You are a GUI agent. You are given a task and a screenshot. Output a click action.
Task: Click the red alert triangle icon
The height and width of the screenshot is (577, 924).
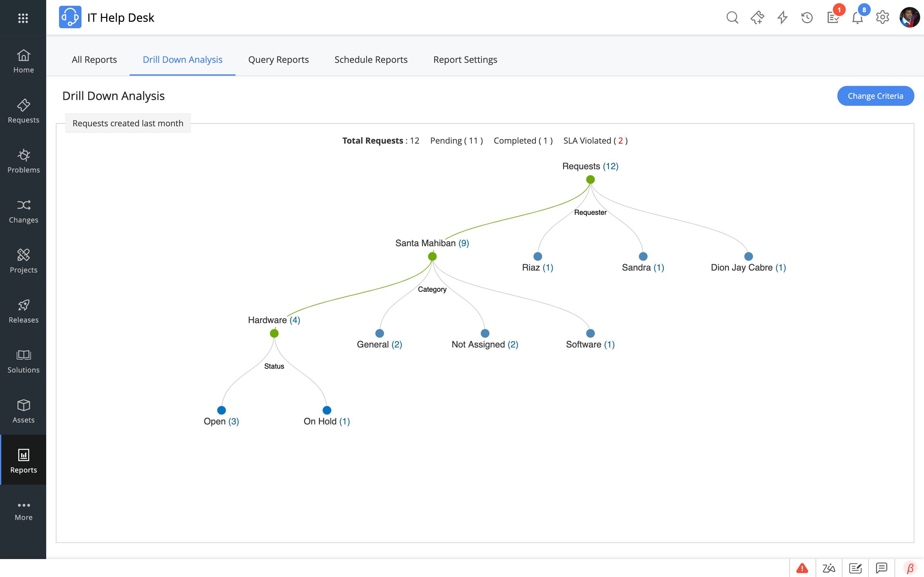(802, 568)
